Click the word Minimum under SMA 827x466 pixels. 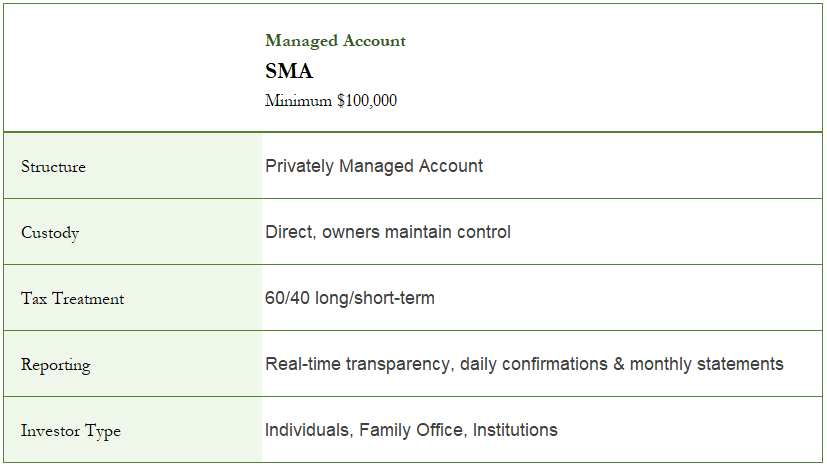(x=298, y=100)
